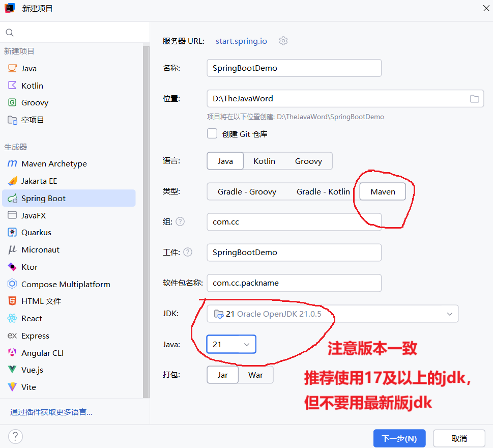Click the search magnifier icon
This screenshot has width=493, height=448.
pos(10,33)
